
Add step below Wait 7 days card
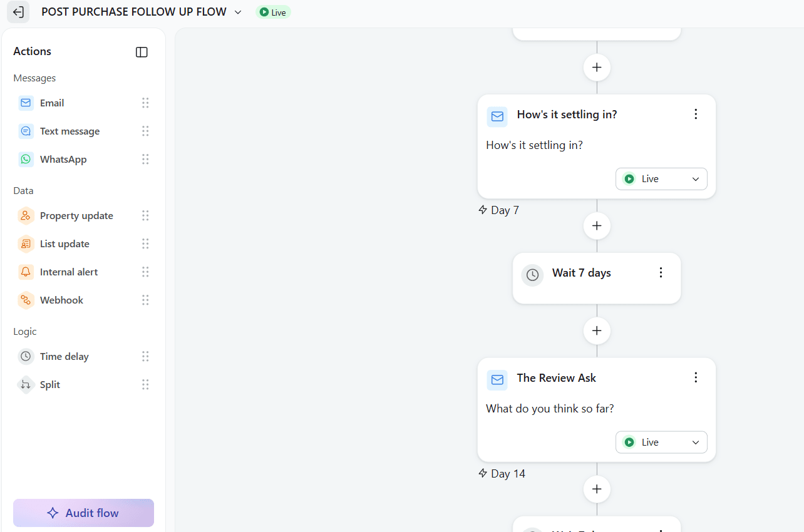(597, 330)
